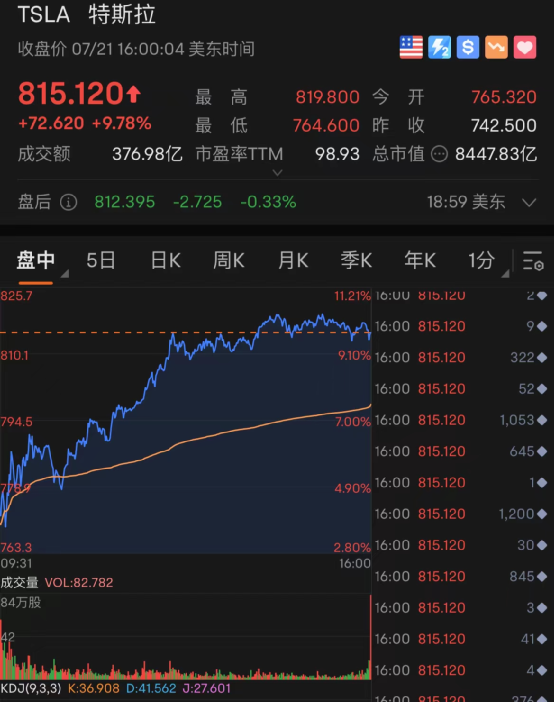Switch to the 季K chart tab
The image size is (554, 702).
356,260
